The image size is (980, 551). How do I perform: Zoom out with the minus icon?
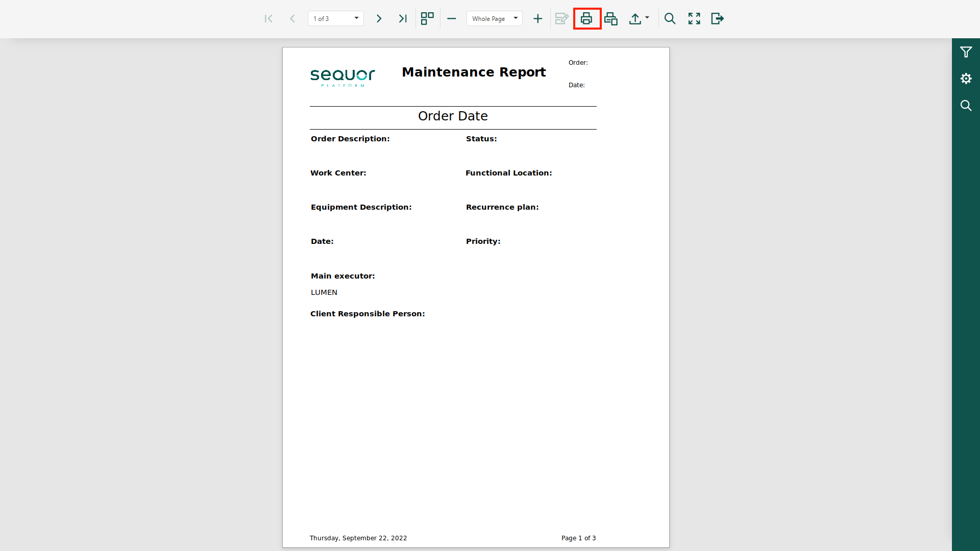[x=451, y=19]
